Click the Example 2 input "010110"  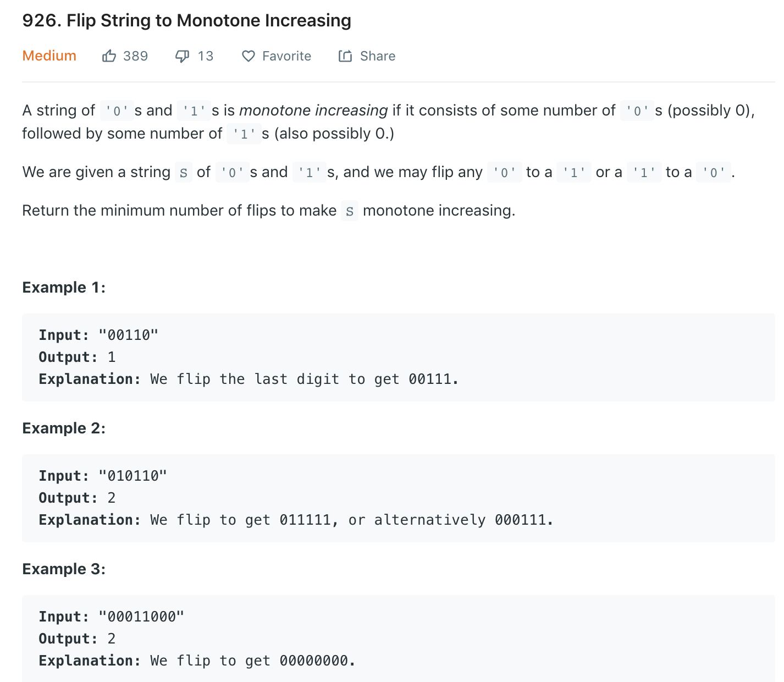point(132,476)
